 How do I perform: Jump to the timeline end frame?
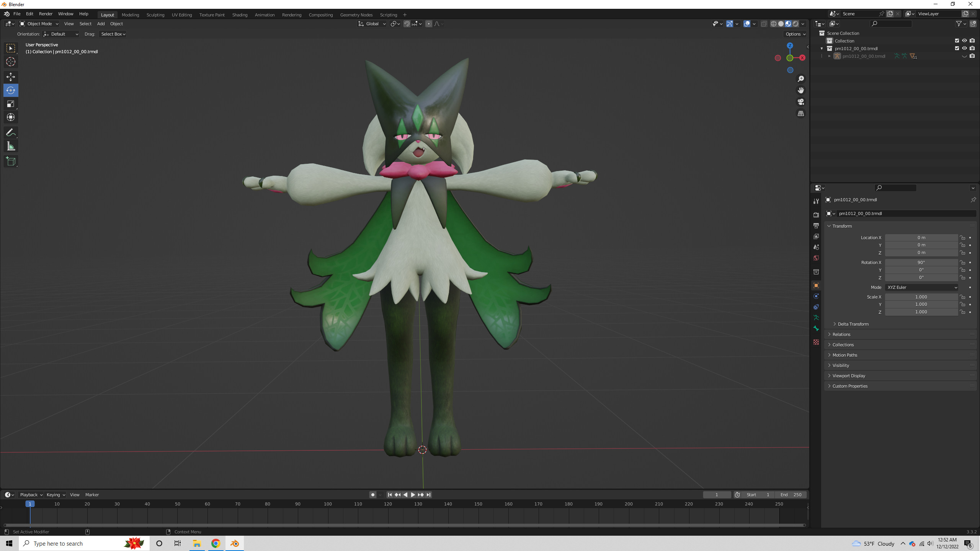pos(429,495)
